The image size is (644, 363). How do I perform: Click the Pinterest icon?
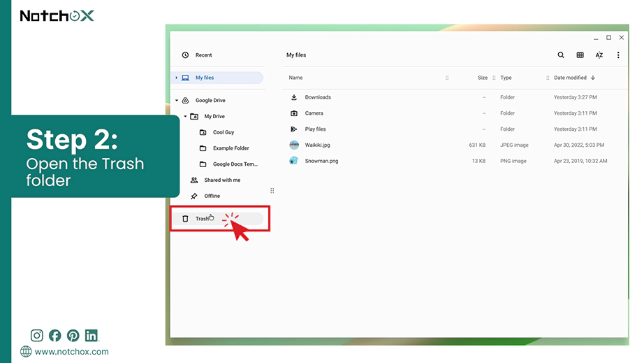[x=73, y=336]
